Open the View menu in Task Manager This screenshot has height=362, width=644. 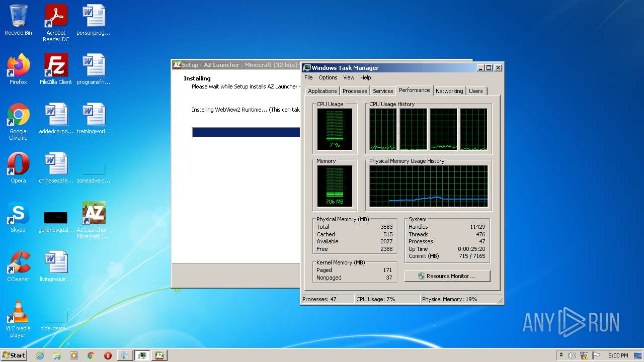[x=349, y=77]
